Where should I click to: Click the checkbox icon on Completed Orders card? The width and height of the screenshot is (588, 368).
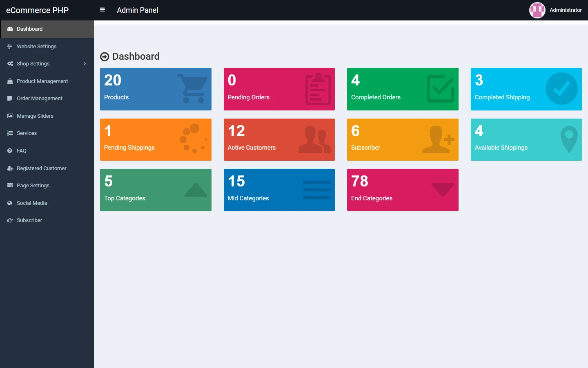click(x=441, y=89)
